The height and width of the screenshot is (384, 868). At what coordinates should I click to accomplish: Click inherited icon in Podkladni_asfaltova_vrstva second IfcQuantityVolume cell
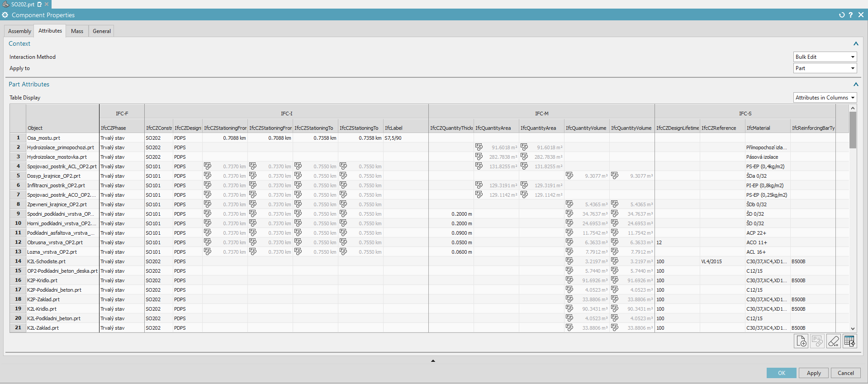[x=615, y=232]
